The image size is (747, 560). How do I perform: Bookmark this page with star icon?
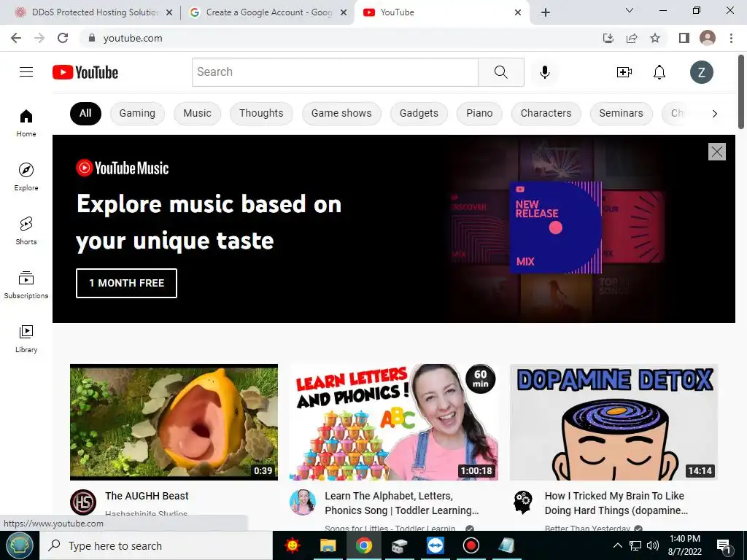pos(655,38)
